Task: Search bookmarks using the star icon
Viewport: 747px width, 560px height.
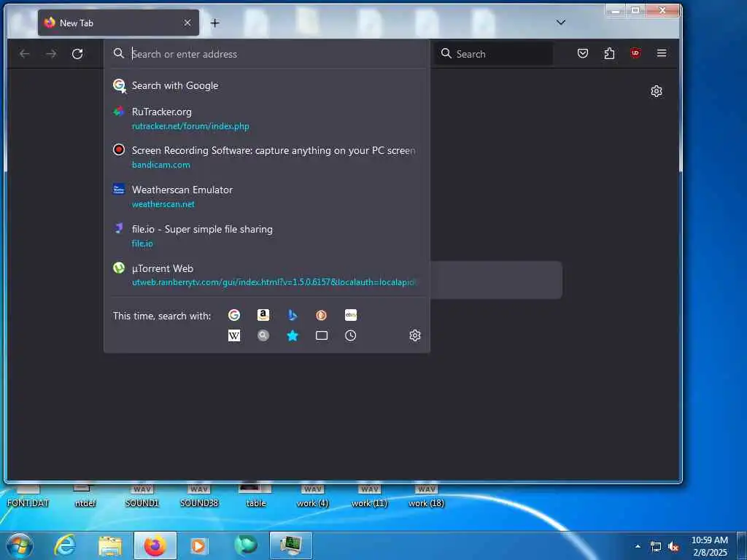Action: [293, 335]
